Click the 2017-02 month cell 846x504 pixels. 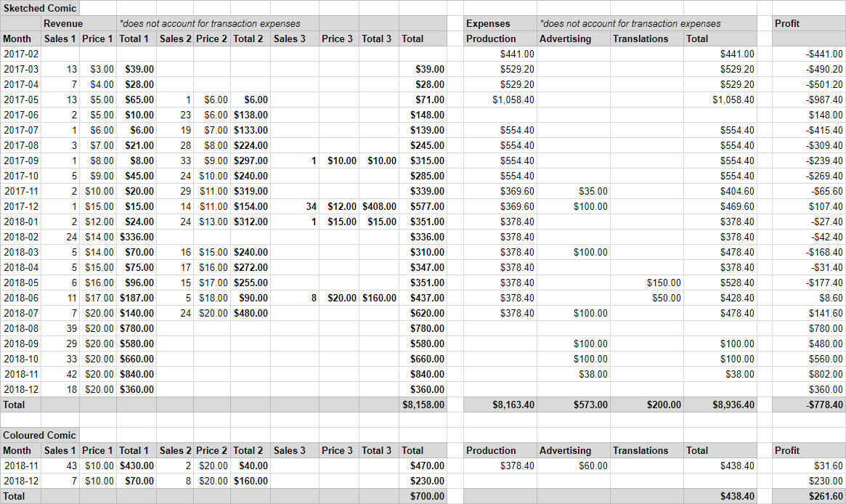tap(21, 54)
